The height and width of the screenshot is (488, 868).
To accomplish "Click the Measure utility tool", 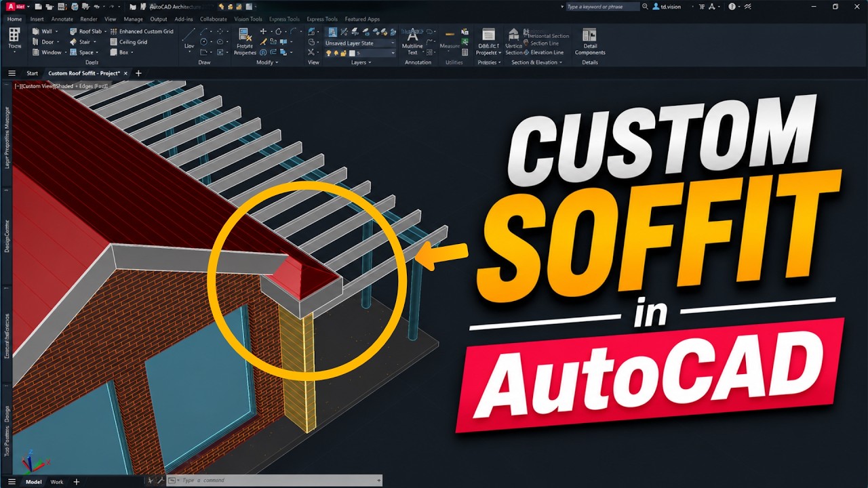I will 450,39.
